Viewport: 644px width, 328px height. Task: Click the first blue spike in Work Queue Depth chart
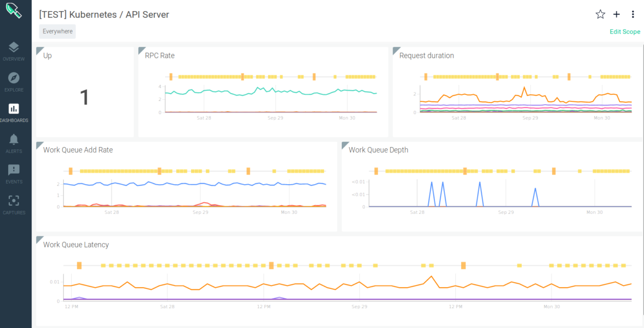(432, 193)
